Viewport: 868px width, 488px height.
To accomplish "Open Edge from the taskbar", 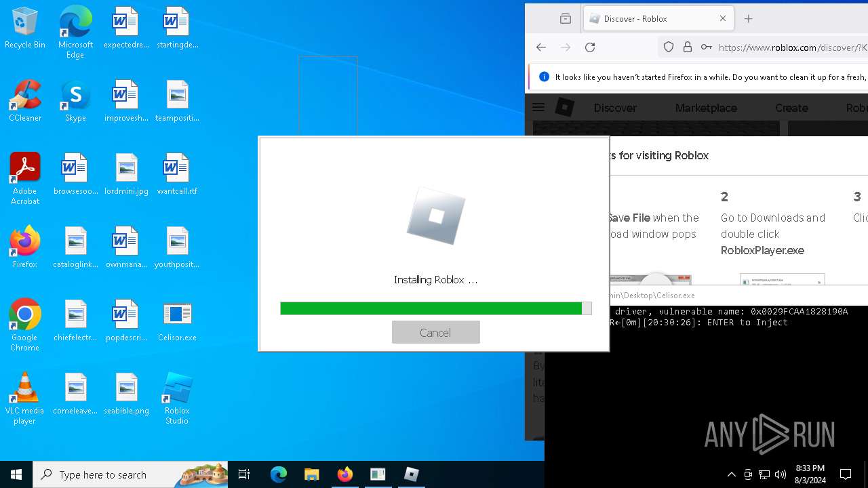I will 279,474.
